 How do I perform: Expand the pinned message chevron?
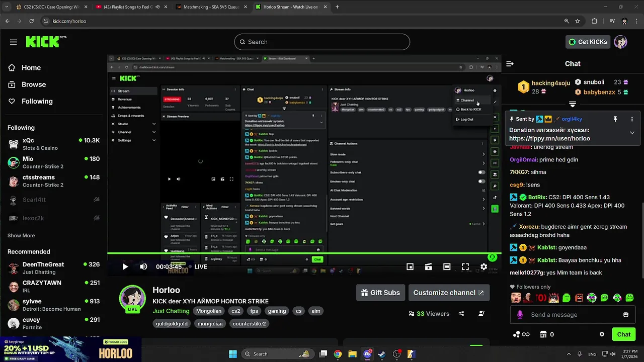(632, 133)
